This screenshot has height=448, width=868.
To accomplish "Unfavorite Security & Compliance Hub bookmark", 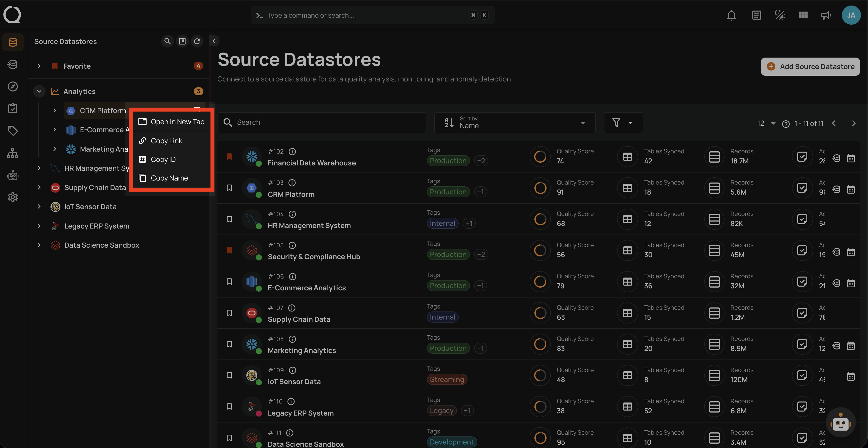I will 230,250.
